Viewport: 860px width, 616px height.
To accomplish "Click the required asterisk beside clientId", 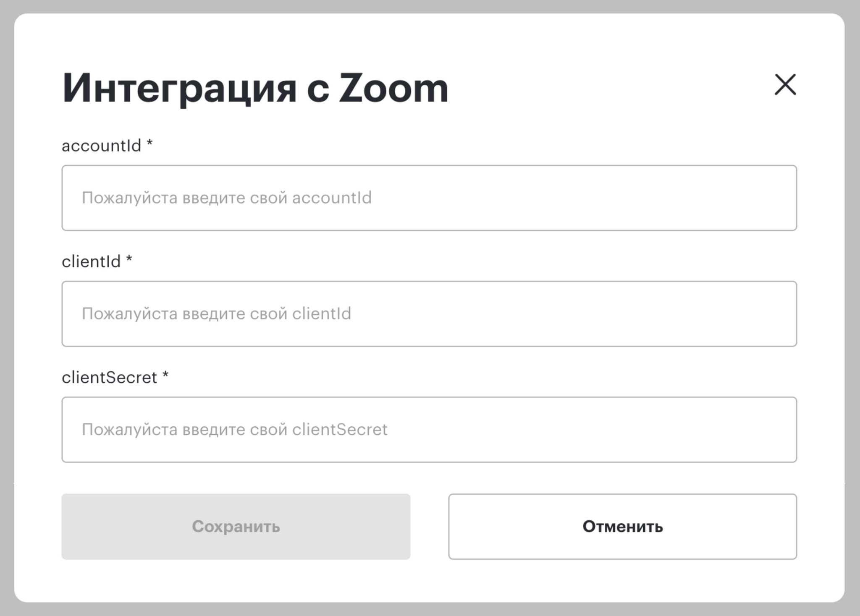I will (x=129, y=259).
